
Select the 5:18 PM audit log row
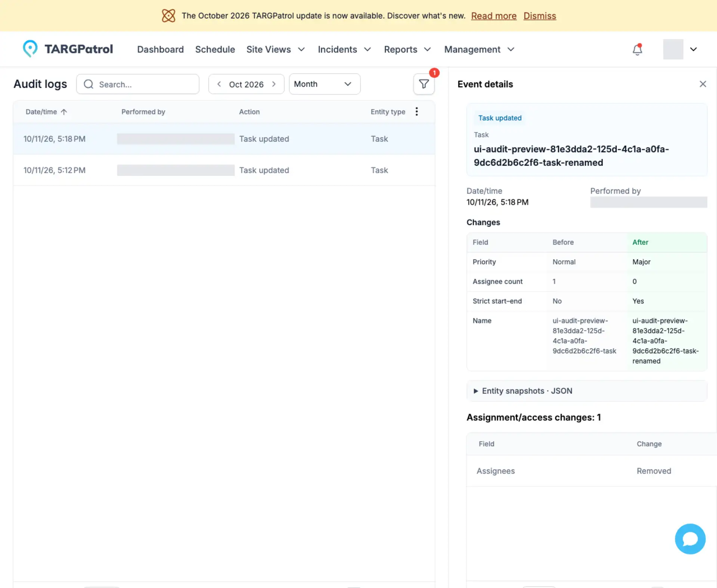click(224, 139)
